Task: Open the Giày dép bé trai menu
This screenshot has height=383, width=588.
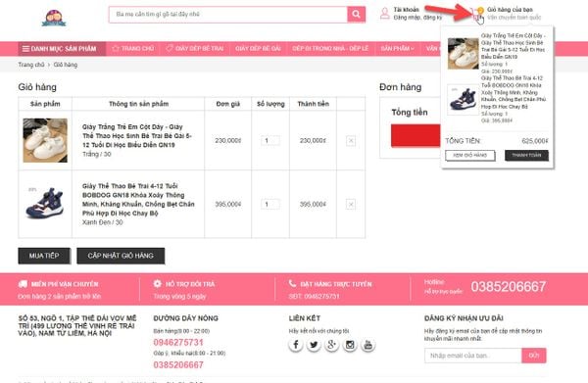Action: click(195, 49)
